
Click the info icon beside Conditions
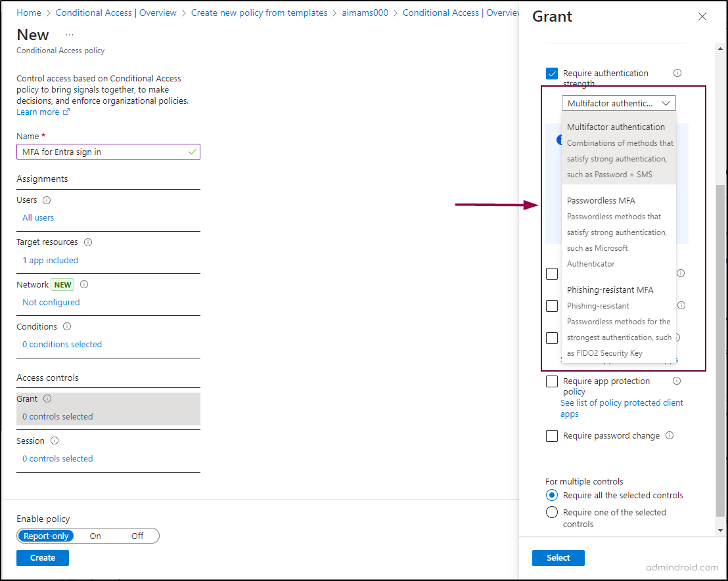coord(66,326)
